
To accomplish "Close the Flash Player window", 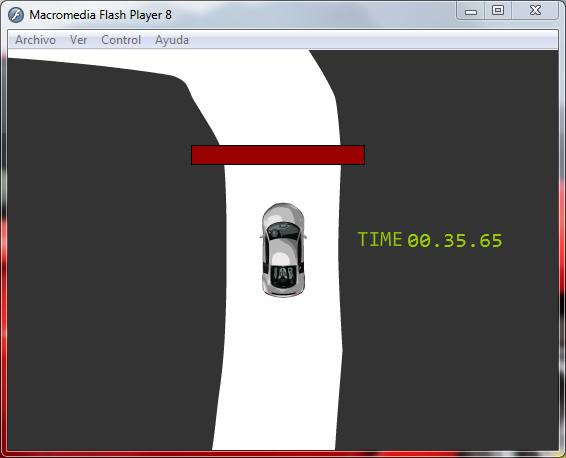I will click(x=535, y=11).
